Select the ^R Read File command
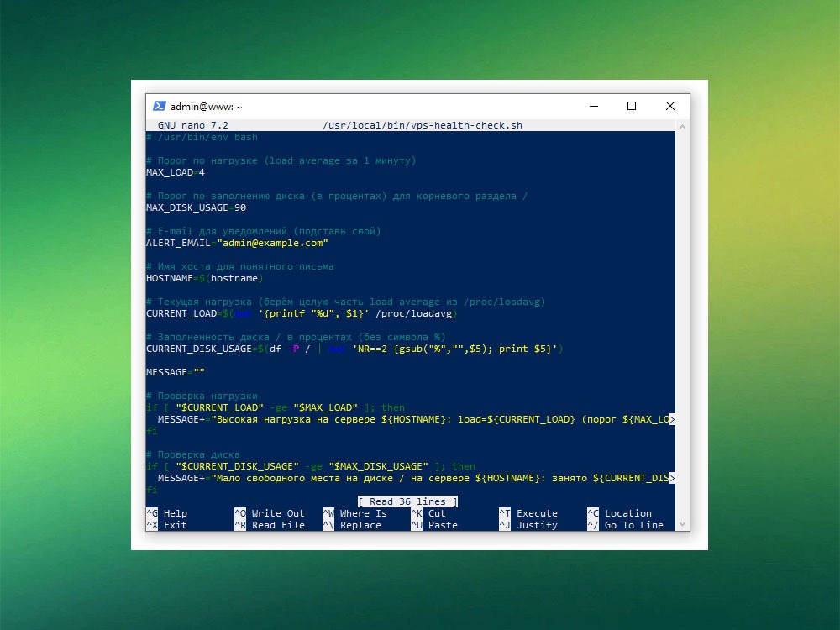The image size is (840, 630). pyautogui.click(x=269, y=525)
